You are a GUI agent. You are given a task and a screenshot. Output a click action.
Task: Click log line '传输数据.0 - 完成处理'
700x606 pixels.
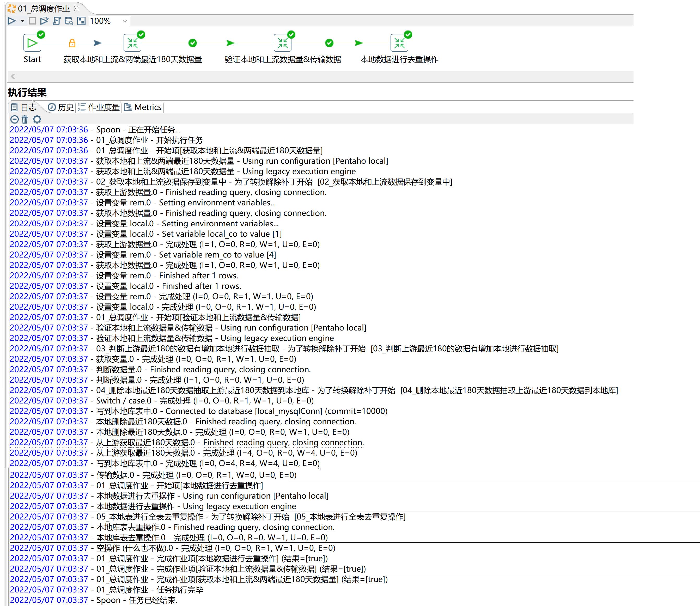(153, 475)
